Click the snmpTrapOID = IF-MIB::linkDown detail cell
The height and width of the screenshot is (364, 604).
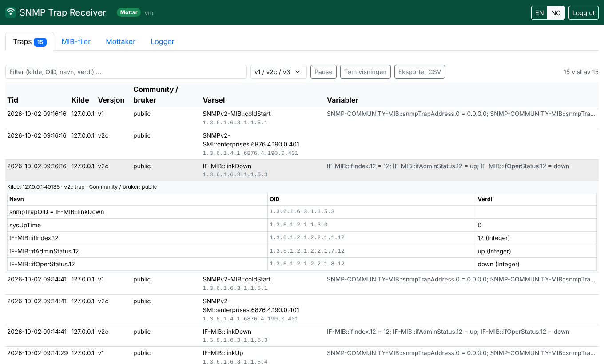click(x=138, y=212)
